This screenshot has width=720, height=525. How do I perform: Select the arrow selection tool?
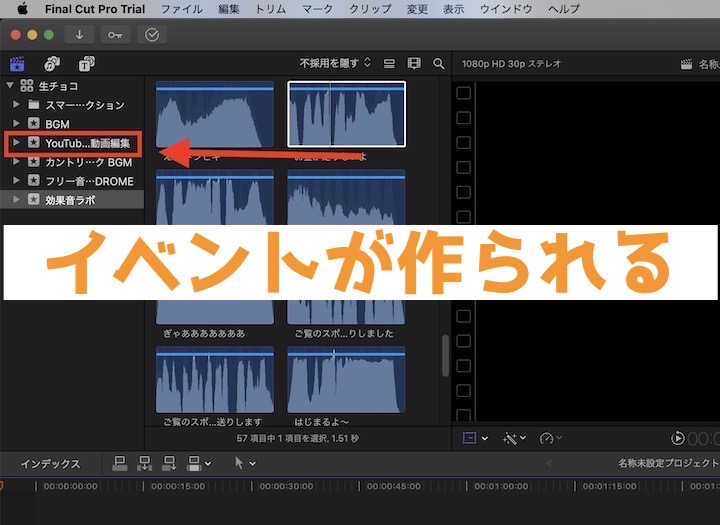(x=238, y=463)
